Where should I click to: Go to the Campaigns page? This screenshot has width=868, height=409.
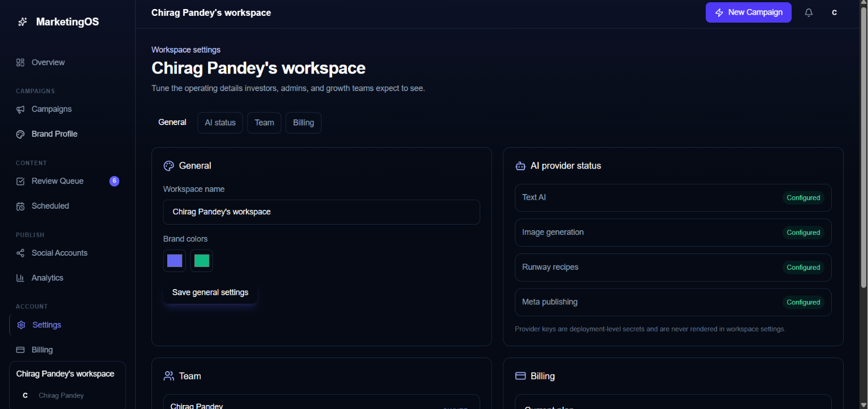67,109
